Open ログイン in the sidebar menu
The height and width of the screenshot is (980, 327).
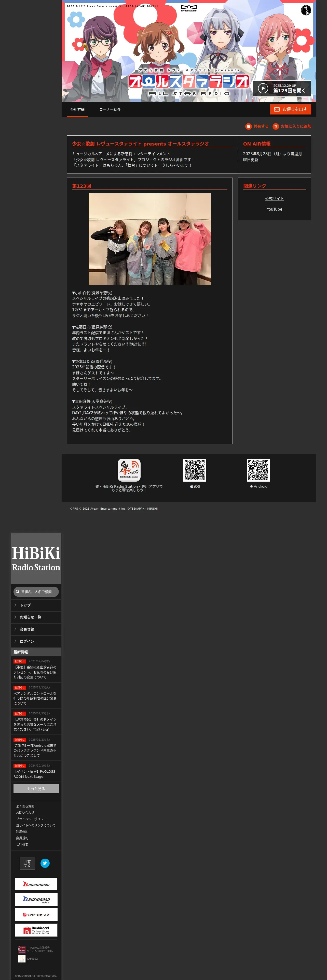tap(36, 641)
